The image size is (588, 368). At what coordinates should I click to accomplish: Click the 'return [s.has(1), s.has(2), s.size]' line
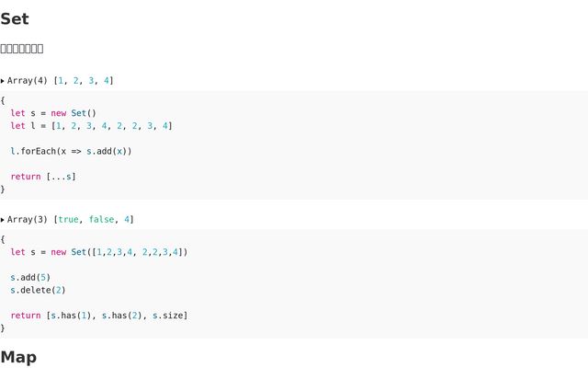coord(99,316)
